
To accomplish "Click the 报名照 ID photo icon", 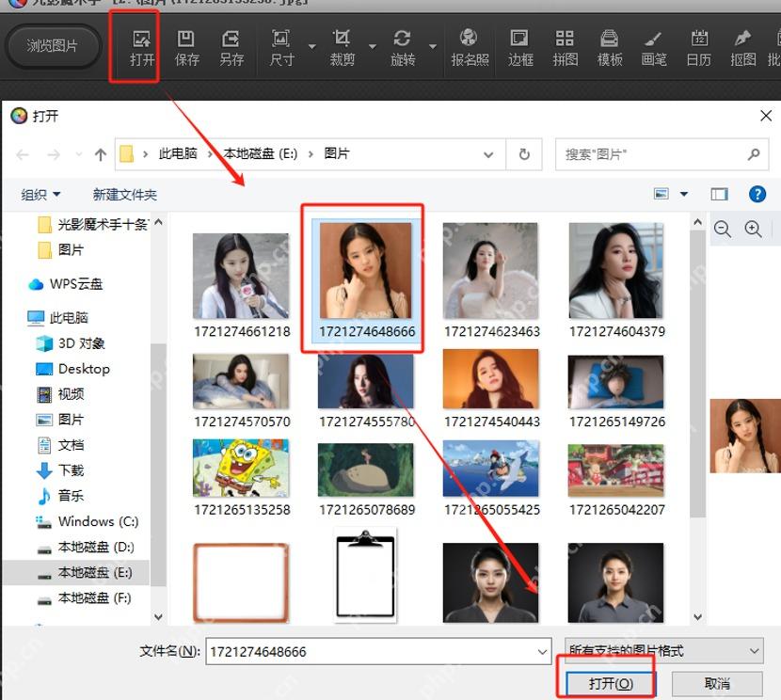I will 470,48.
